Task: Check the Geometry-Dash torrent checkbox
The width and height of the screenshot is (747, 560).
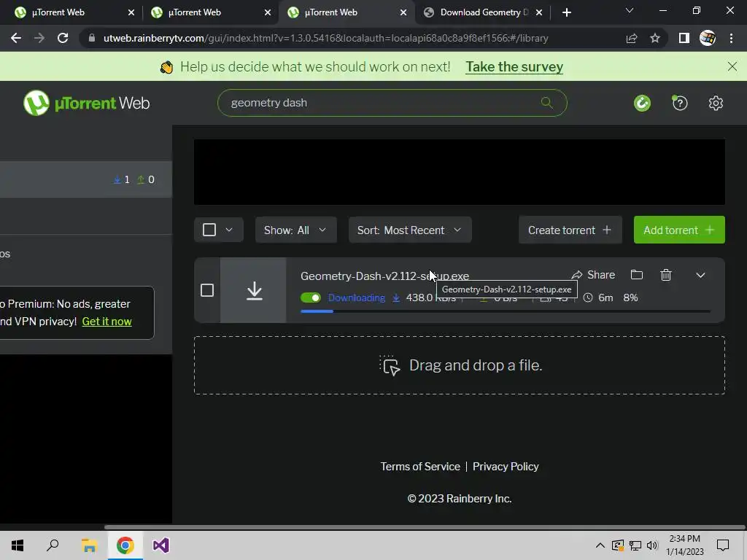Action: coord(206,290)
